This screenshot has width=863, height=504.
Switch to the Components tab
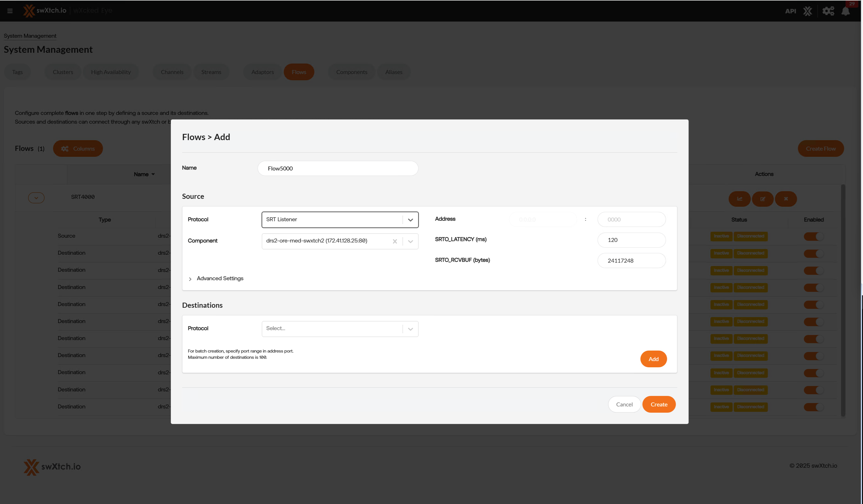(351, 72)
